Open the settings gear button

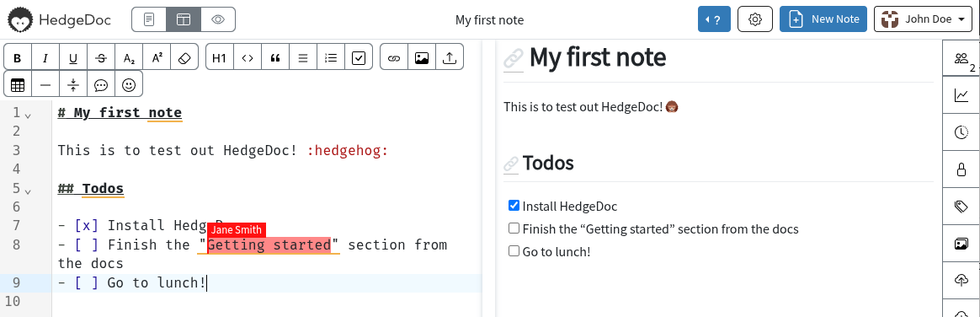point(755,19)
